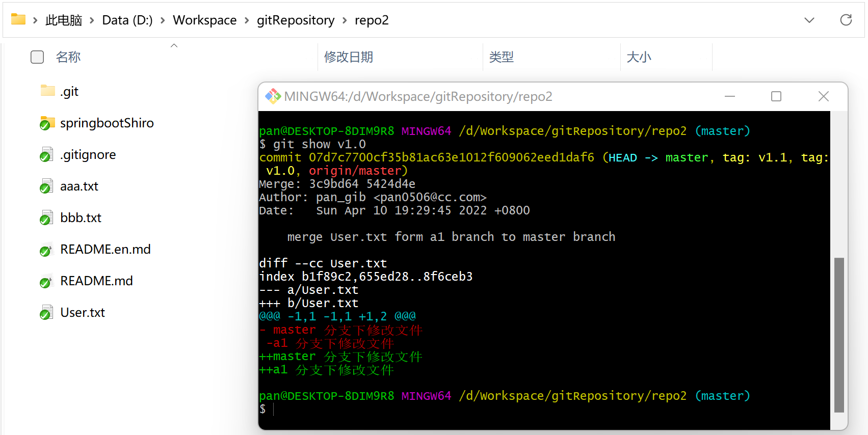Expand the chevron after Workspace in path
The height and width of the screenshot is (435, 868).
(247, 20)
